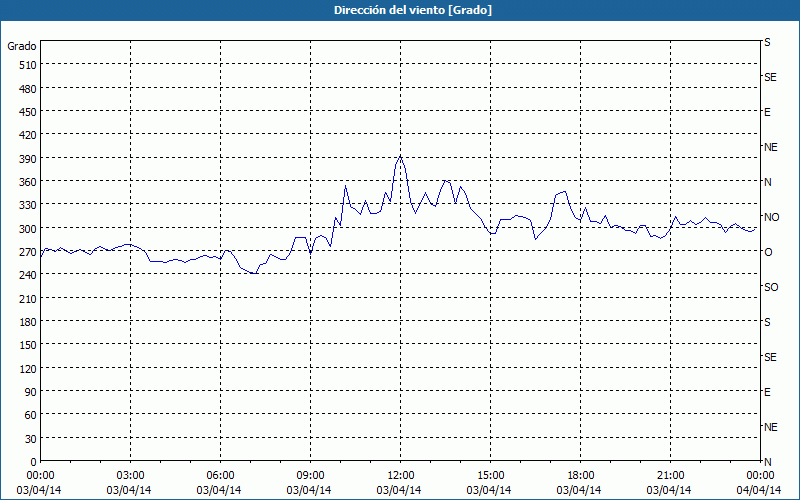Click the 270 y-axis value

click(x=28, y=252)
